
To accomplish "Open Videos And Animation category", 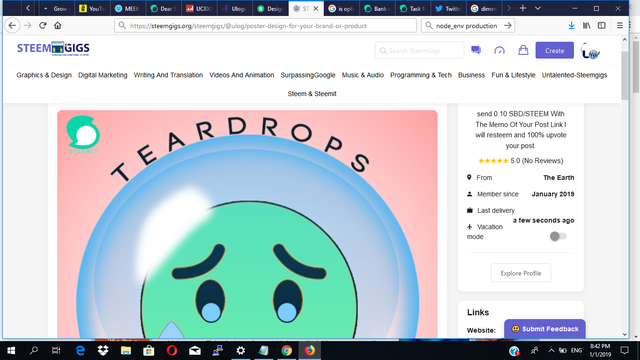I will click(x=242, y=75).
